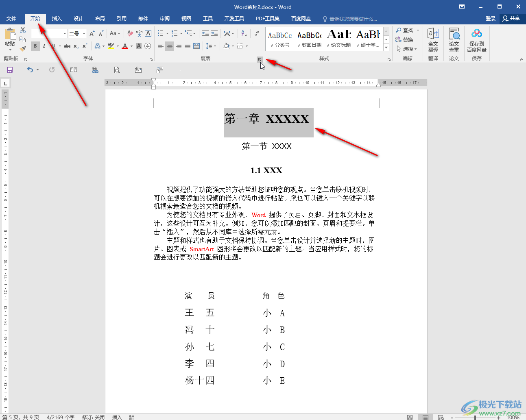Toggle Italic formatting

[x=44, y=46]
